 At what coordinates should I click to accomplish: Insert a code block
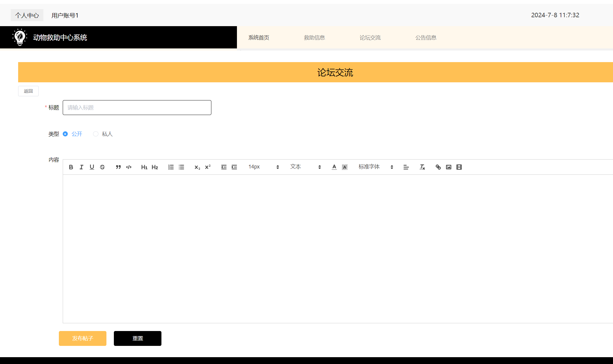[x=128, y=167]
